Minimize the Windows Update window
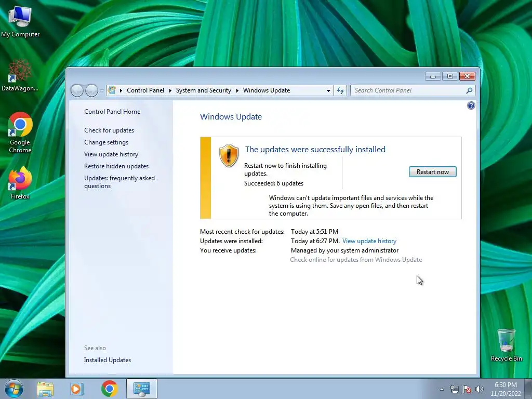The height and width of the screenshot is (399, 532). click(433, 76)
